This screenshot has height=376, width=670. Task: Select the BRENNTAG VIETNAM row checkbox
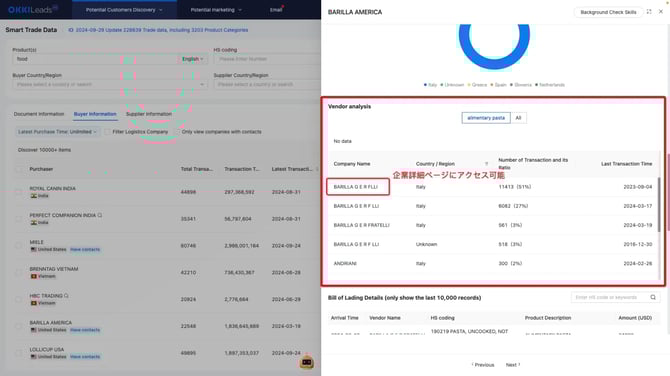tap(18, 273)
